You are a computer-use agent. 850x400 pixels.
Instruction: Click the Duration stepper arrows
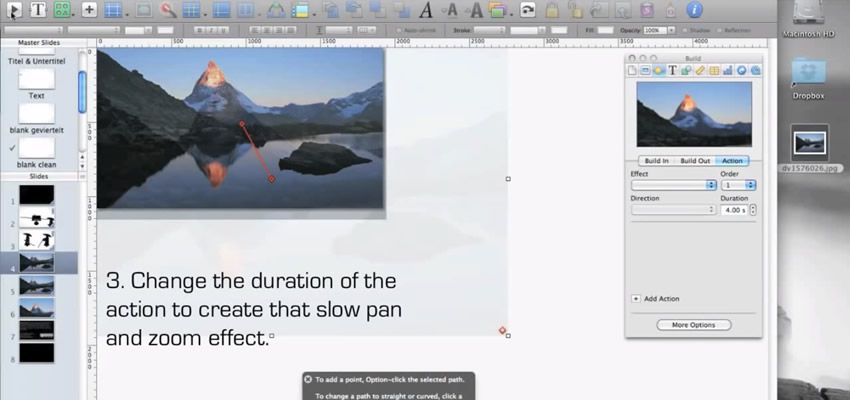(x=752, y=210)
